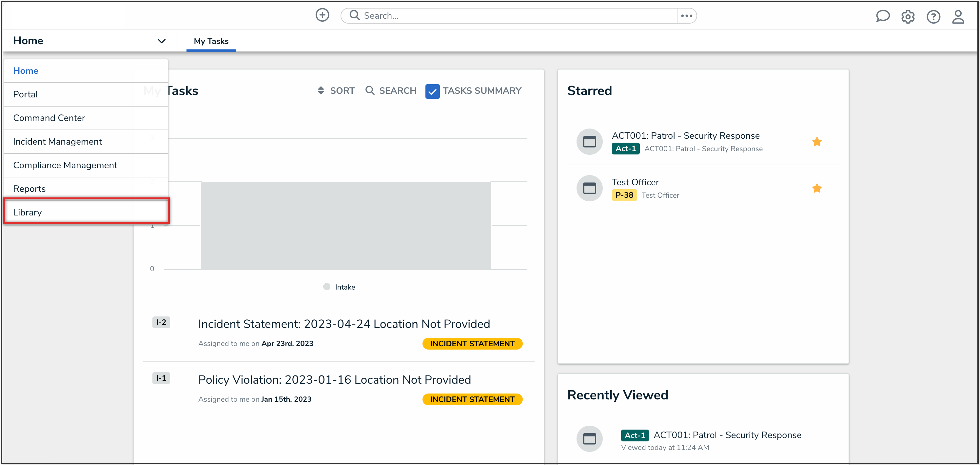The image size is (980, 465).
Task: Unstar the Test Officer item
Action: pos(816,188)
